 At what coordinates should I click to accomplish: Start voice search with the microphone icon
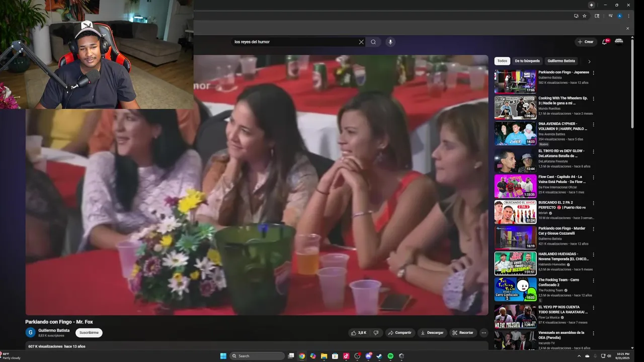coord(390,42)
